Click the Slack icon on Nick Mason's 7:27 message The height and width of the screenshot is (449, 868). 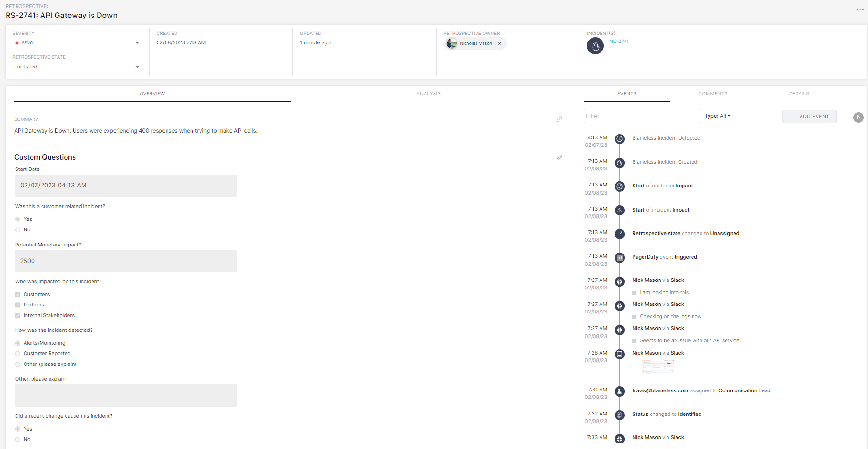point(619,282)
